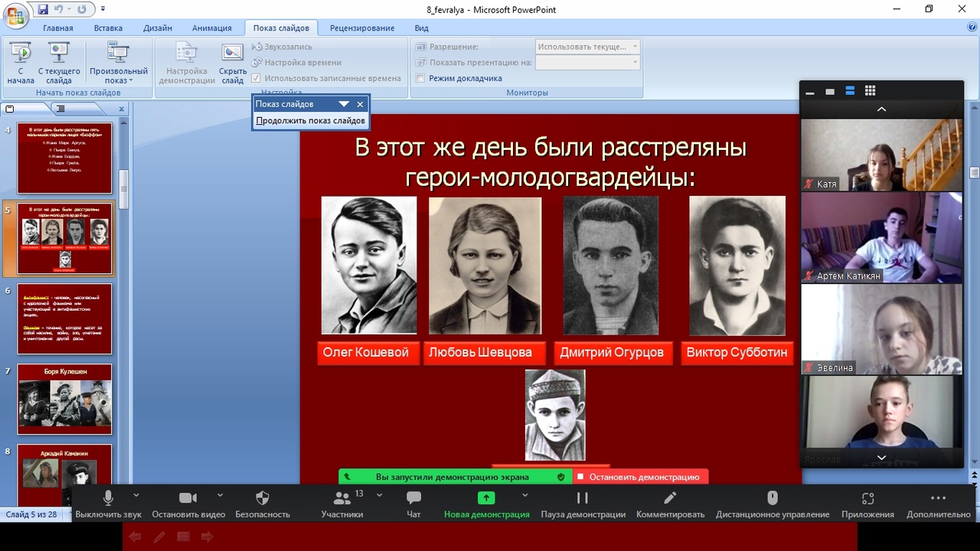Repeat action with the redo icon

pos(82,10)
